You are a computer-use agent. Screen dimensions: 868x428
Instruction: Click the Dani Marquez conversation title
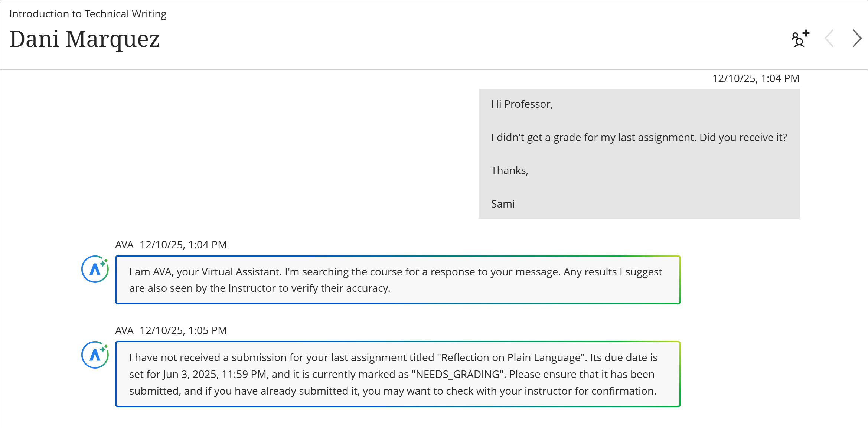tap(85, 39)
